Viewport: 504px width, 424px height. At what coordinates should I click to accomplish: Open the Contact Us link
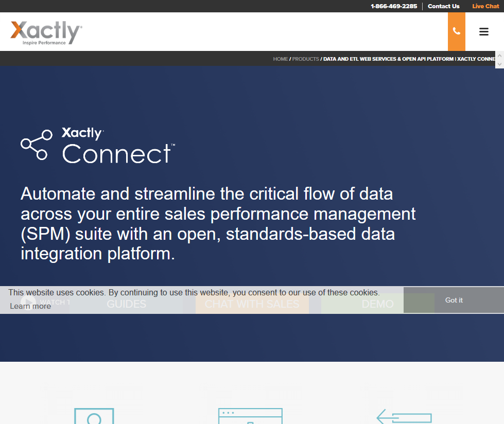click(444, 6)
